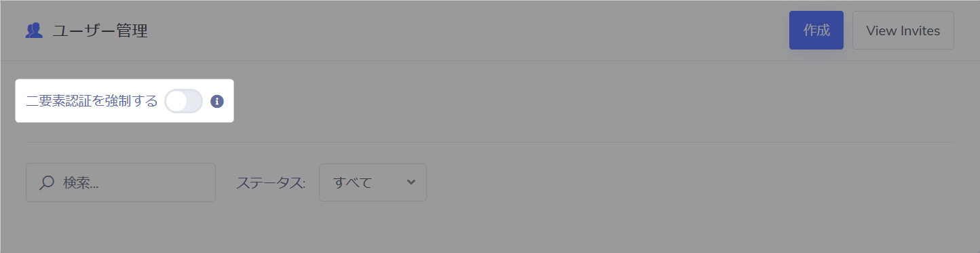Viewport: 980px width, 253px height.
Task: Click the 検索... placeholder text
Action: coord(81,182)
